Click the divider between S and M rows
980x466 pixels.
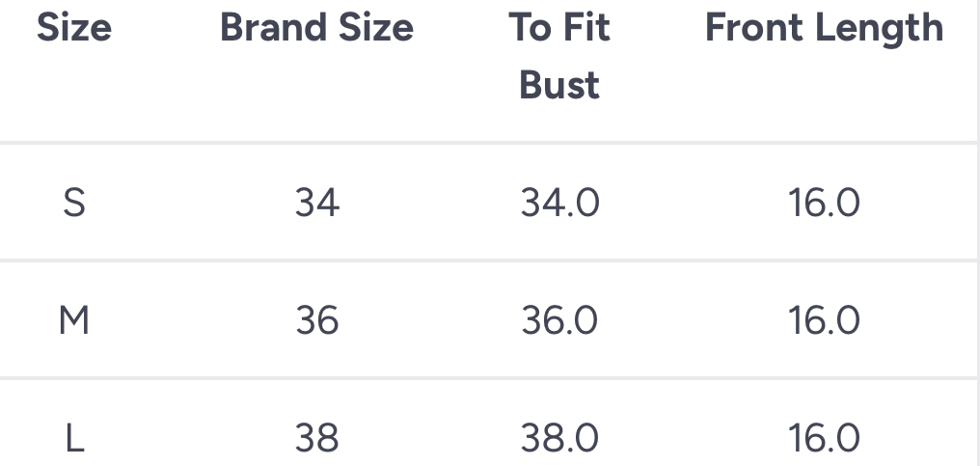click(x=482, y=260)
